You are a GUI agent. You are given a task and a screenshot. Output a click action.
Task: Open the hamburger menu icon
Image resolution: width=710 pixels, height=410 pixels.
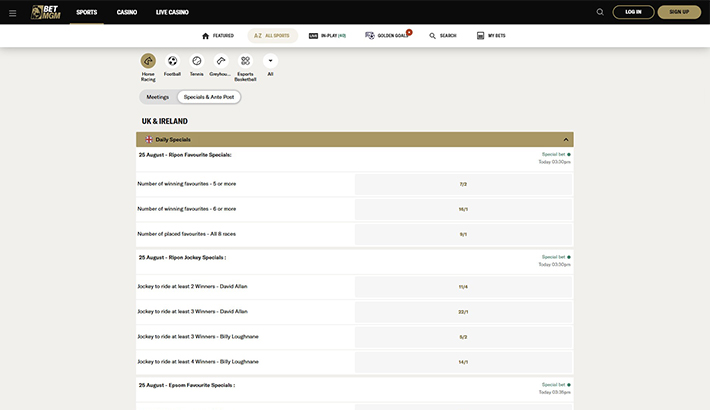13,13
